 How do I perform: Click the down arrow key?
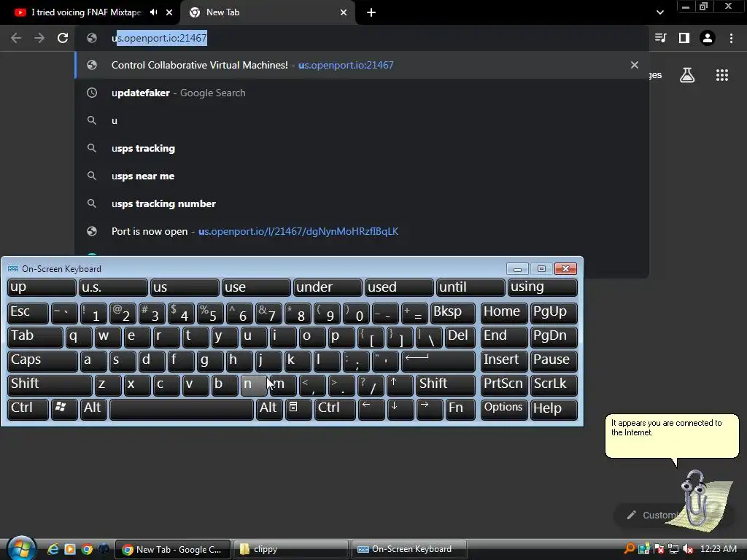click(x=400, y=409)
